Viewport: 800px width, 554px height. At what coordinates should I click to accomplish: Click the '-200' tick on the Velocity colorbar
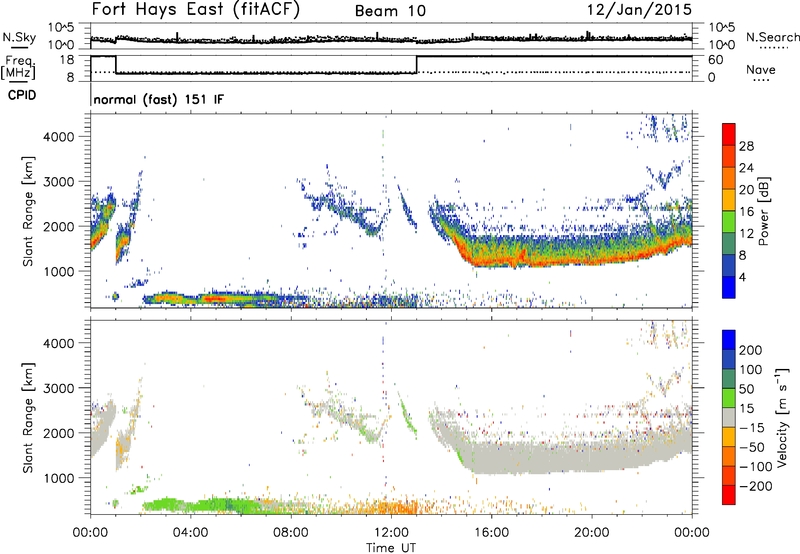(755, 486)
